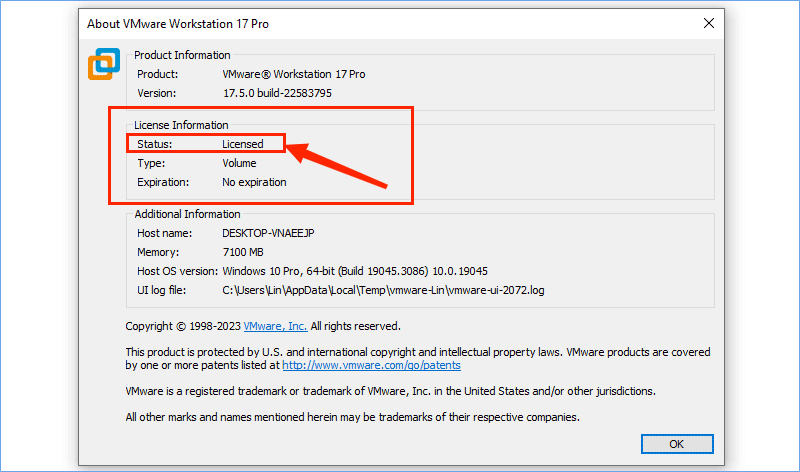Click the Host OS version value Windows 10 Pro
Image resolution: width=800 pixels, height=472 pixels.
point(355,271)
